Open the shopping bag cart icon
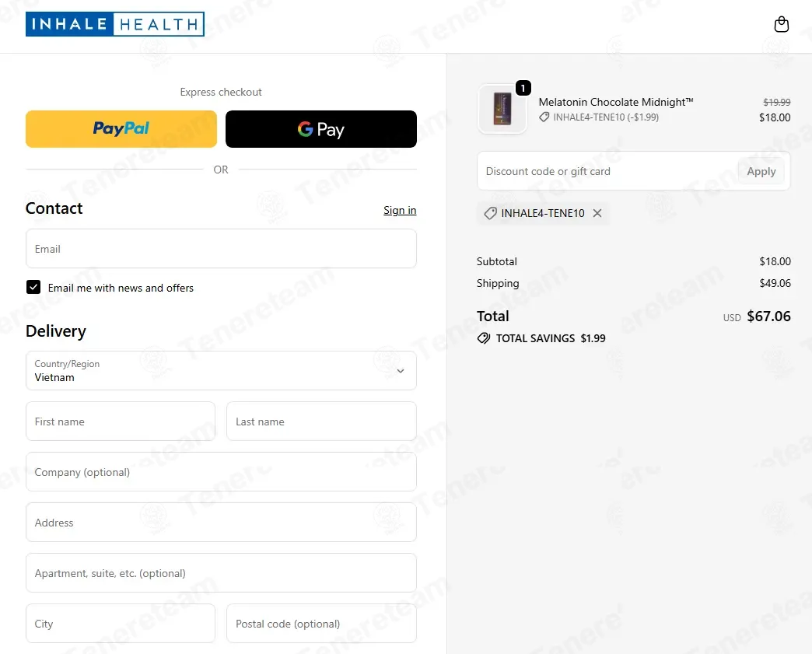 point(781,24)
